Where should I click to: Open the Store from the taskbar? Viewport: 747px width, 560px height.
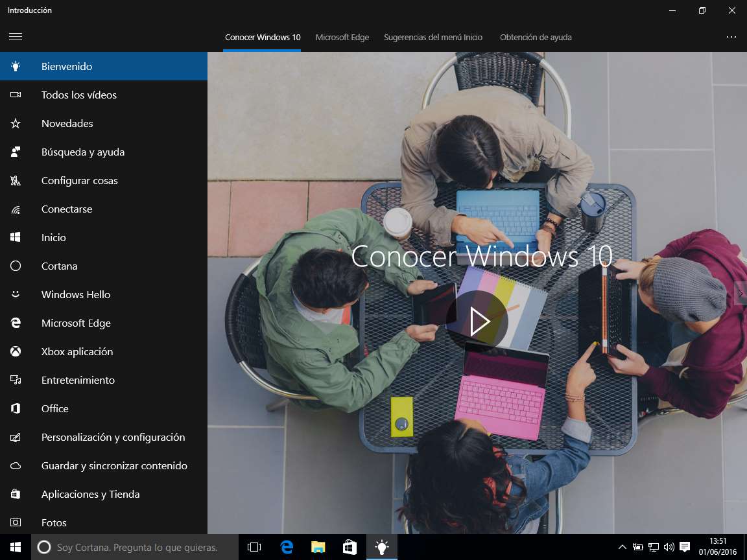[x=350, y=547]
